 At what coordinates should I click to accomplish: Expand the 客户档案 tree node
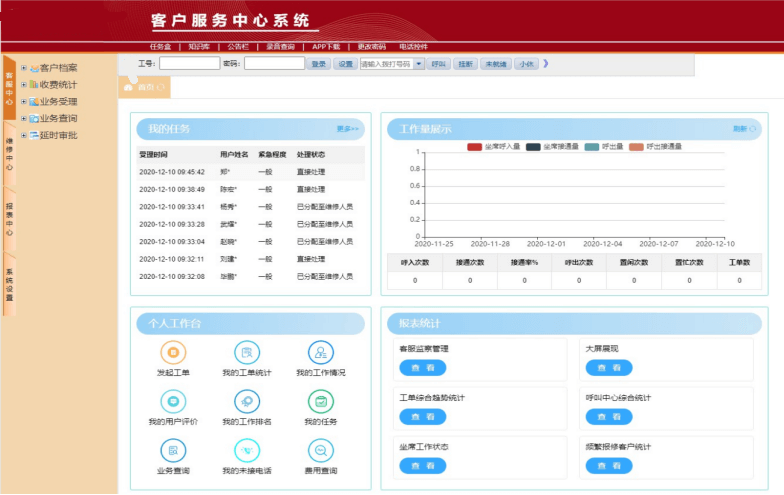pyautogui.click(x=24, y=68)
